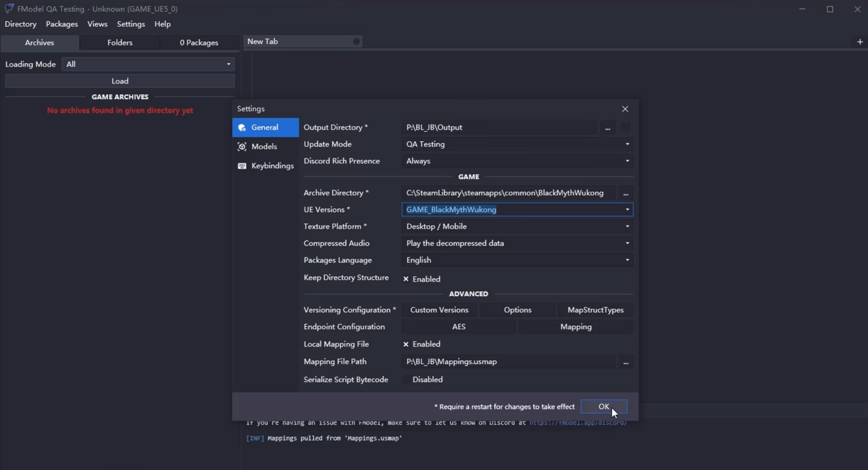Toggle Keep Directory Structure checkbox
The image size is (868, 470).
point(406,279)
